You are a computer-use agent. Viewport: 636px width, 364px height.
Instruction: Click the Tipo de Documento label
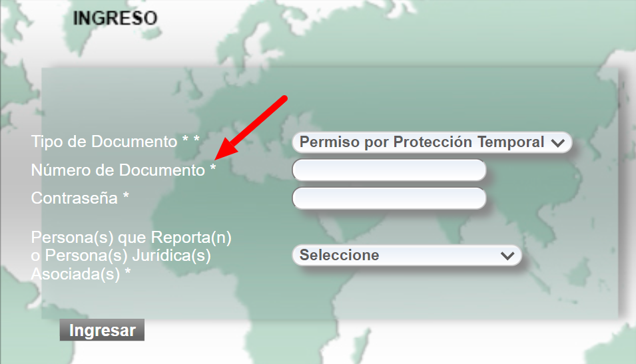(x=104, y=142)
